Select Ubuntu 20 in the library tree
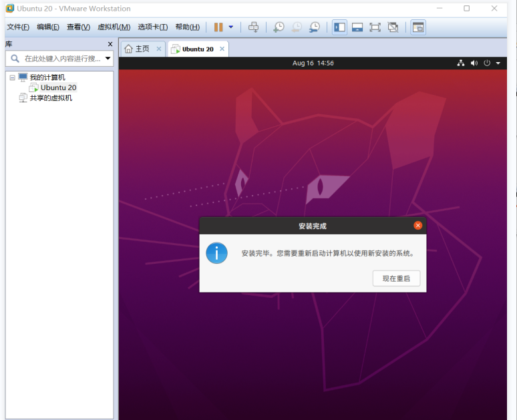Image resolution: width=517 pixels, height=420 pixels. [58, 87]
